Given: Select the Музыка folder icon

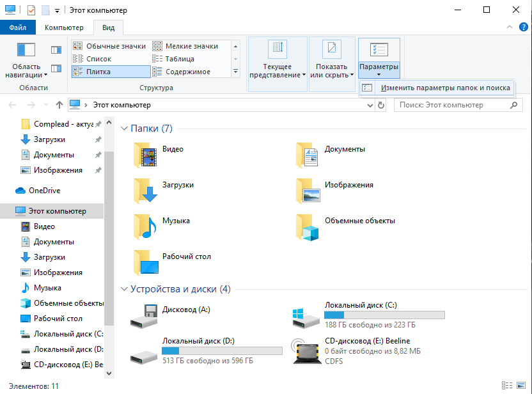Looking at the screenshot, I should click(146, 226).
